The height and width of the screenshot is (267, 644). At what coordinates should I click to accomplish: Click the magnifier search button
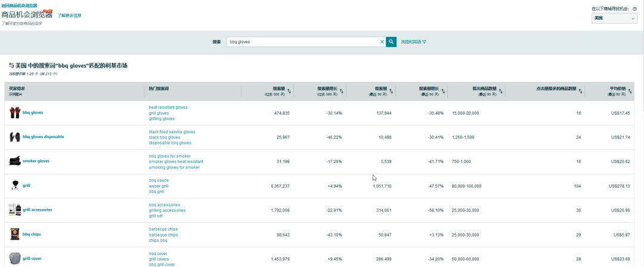391,42
